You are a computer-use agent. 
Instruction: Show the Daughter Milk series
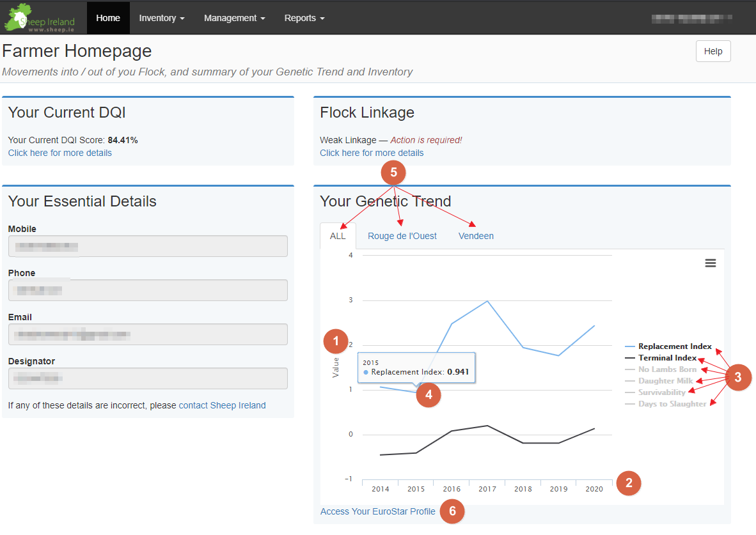tap(659, 381)
